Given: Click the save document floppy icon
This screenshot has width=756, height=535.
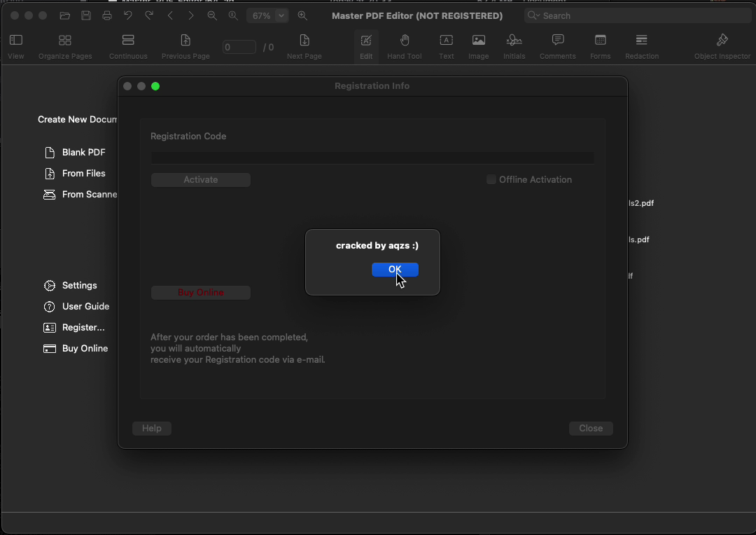Looking at the screenshot, I should [86, 15].
